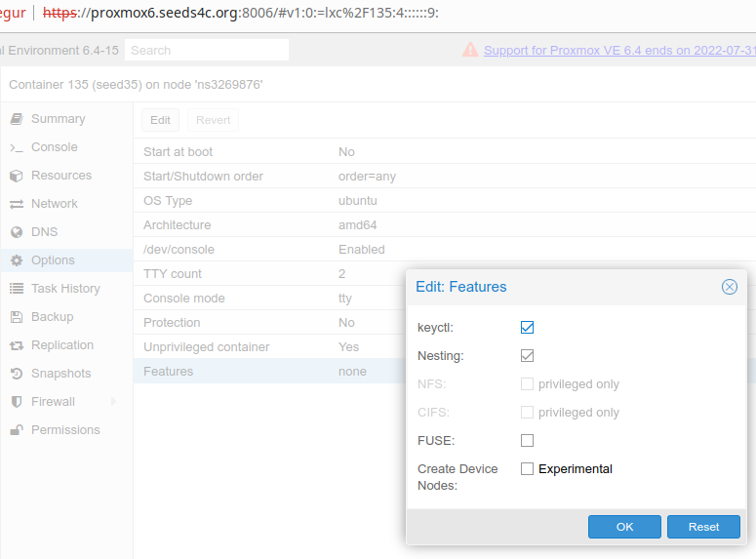Close the Edit Features dialog
756x559 pixels.
pos(729,287)
